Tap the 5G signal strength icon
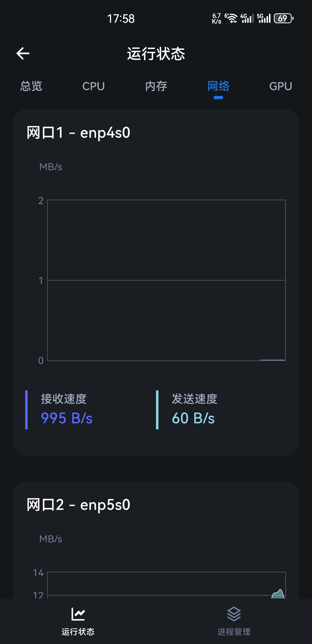The height and width of the screenshot is (644, 312). [264, 18]
